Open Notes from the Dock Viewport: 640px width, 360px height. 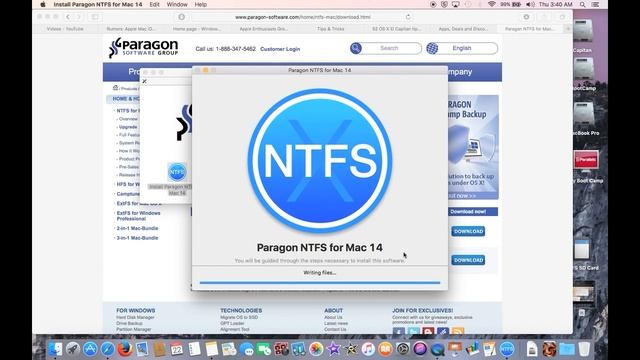click(x=211, y=349)
